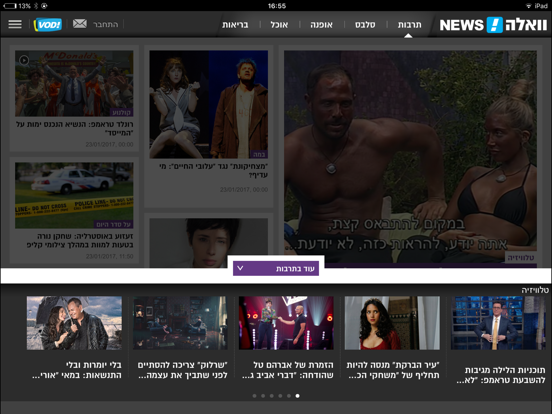This screenshot has height=414, width=552.
Task: Open the hamburger menu icon
Action: (15, 24)
